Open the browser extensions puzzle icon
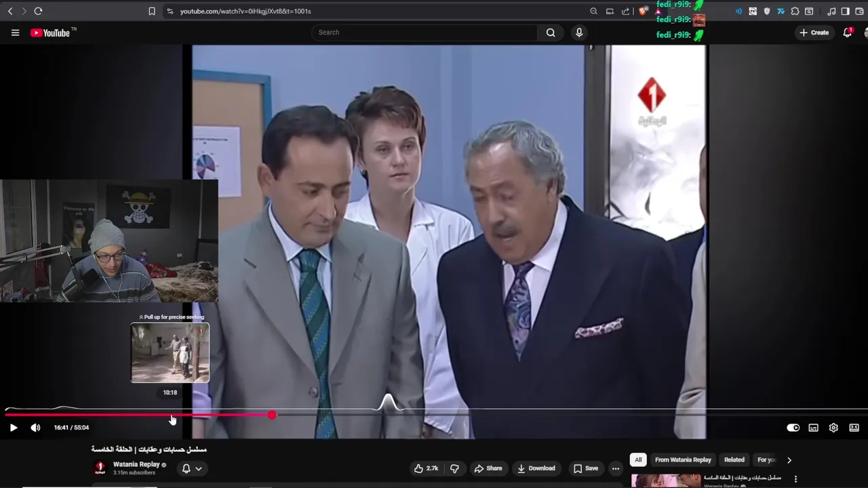Viewport: 868px width, 488px height. (795, 11)
